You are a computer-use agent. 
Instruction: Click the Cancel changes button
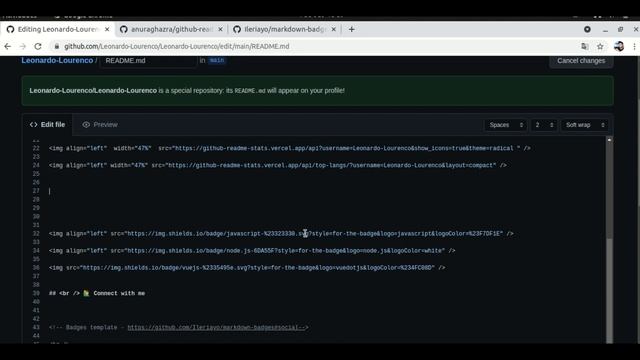pyautogui.click(x=581, y=61)
